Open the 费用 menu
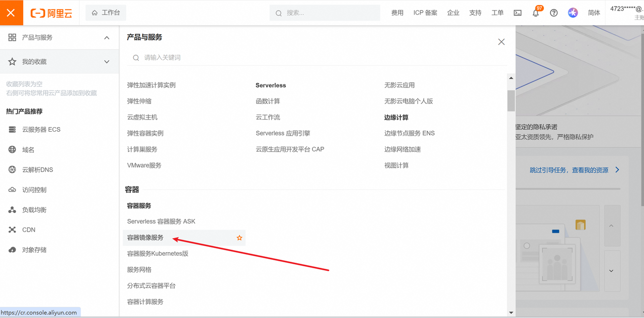The width and height of the screenshot is (644, 318). click(x=397, y=13)
